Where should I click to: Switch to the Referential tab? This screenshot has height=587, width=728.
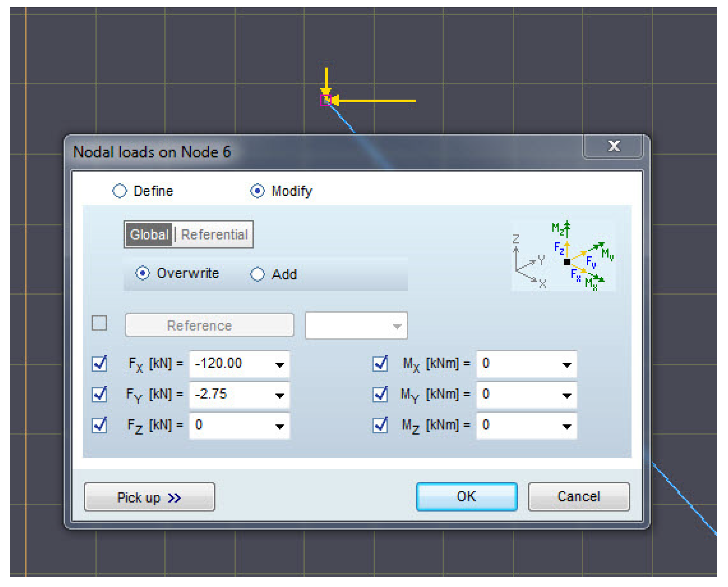pyautogui.click(x=214, y=235)
